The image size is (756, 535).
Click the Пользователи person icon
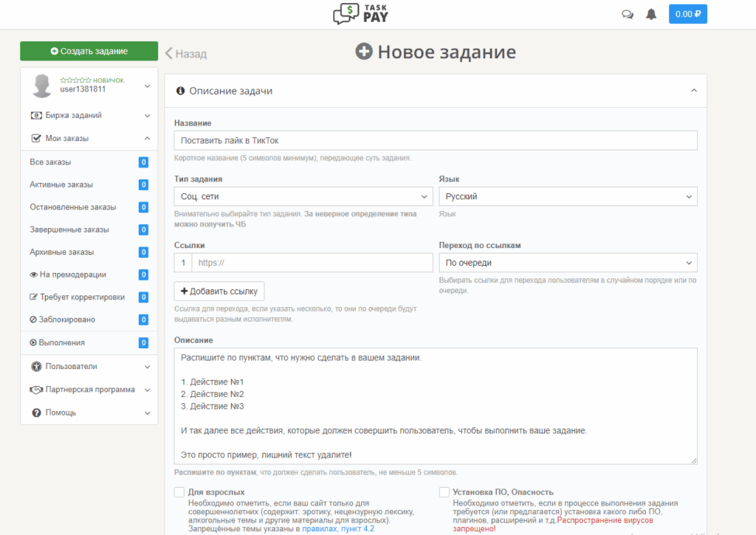(x=36, y=366)
